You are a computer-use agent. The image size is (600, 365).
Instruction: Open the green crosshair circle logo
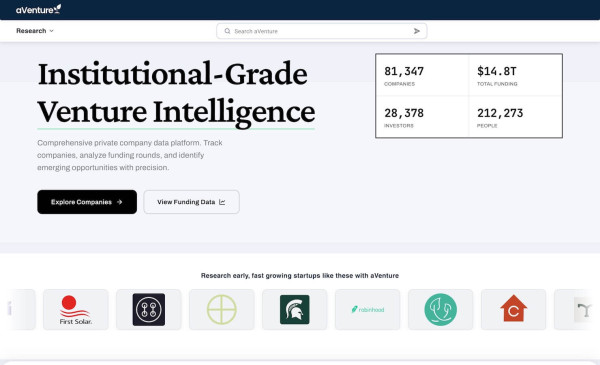222,310
